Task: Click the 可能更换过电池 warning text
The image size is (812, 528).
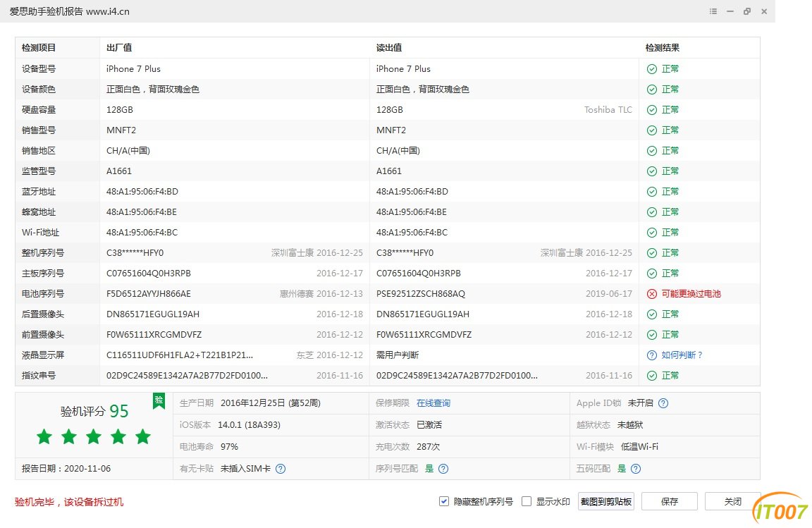Action: click(x=691, y=294)
